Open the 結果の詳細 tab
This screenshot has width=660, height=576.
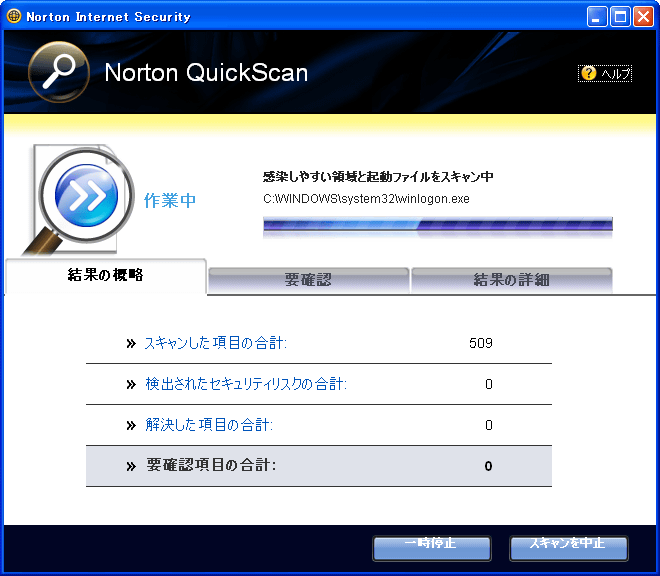pyautogui.click(x=511, y=280)
